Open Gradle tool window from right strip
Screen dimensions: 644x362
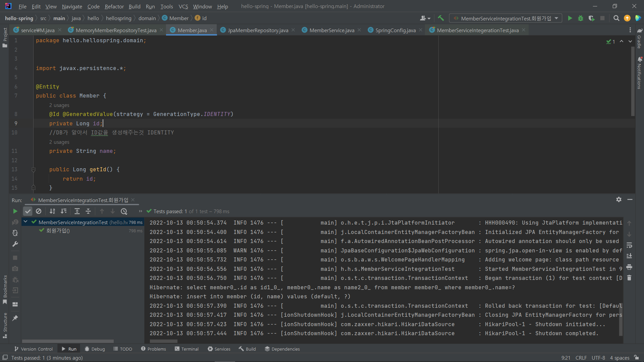[639, 39]
